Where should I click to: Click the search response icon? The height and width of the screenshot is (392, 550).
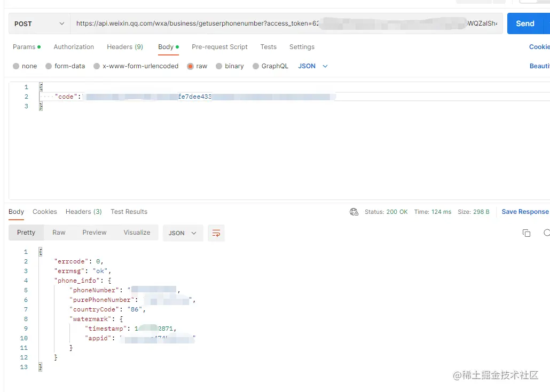547,233
